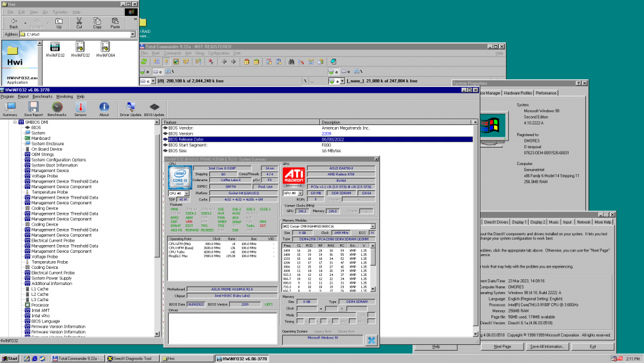Go Up one folder in Hwi window
Image resolution: width=644 pixels, height=363 pixels.
(x=59, y=23)
